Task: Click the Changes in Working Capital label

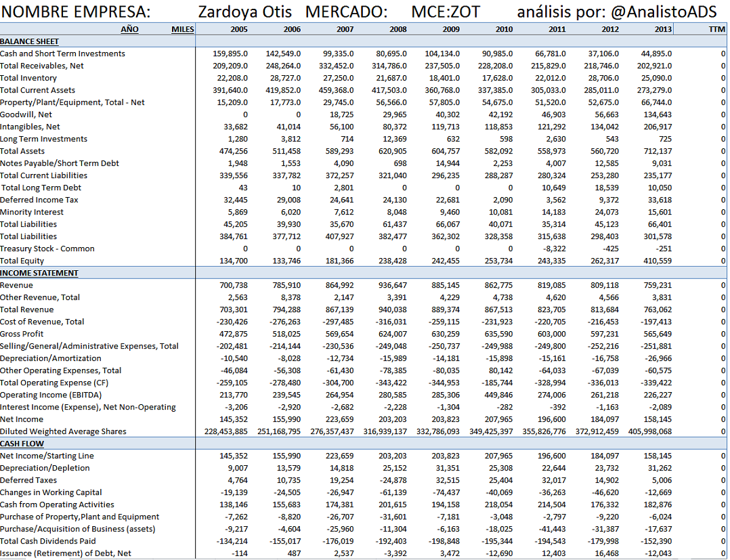Action: tap(51, 492)
